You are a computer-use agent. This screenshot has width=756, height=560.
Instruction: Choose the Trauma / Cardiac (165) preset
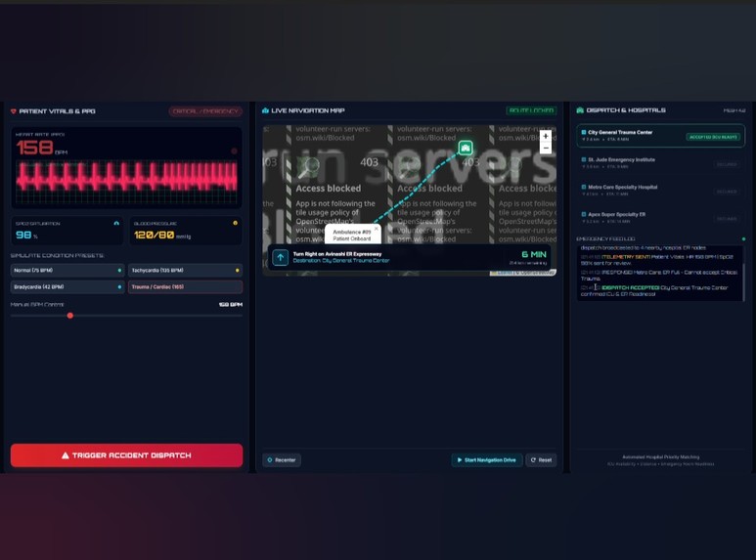pos(185,286)
